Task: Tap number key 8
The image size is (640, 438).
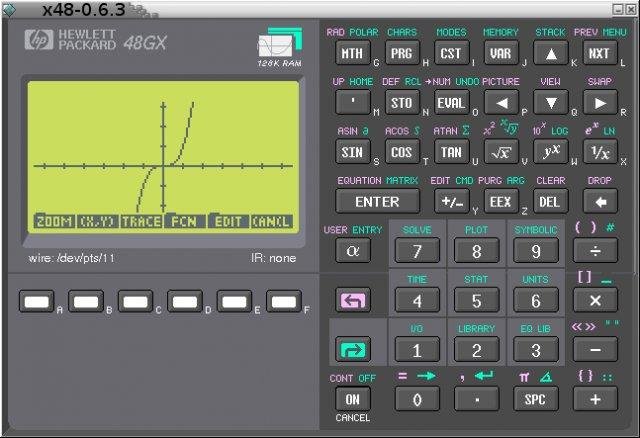Action: pyautogui.click(x=476, y=251)
